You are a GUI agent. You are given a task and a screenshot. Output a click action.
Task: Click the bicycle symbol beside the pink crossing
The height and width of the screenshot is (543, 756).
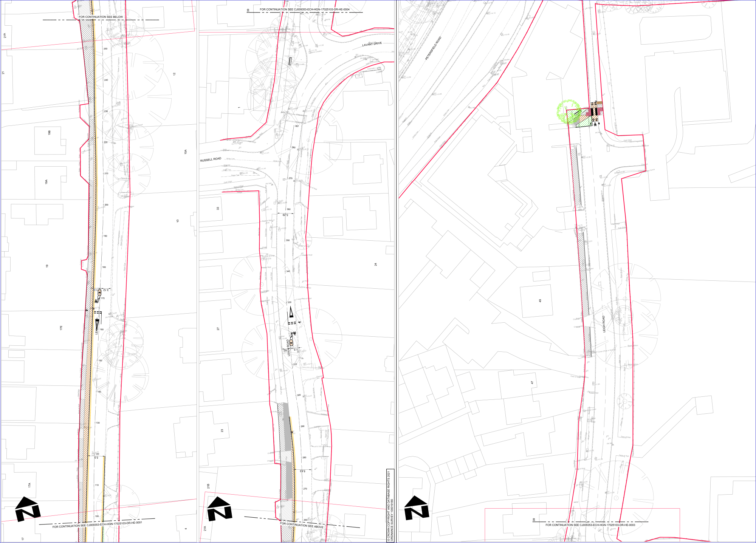pyautogui.click(x=595, y=125)
